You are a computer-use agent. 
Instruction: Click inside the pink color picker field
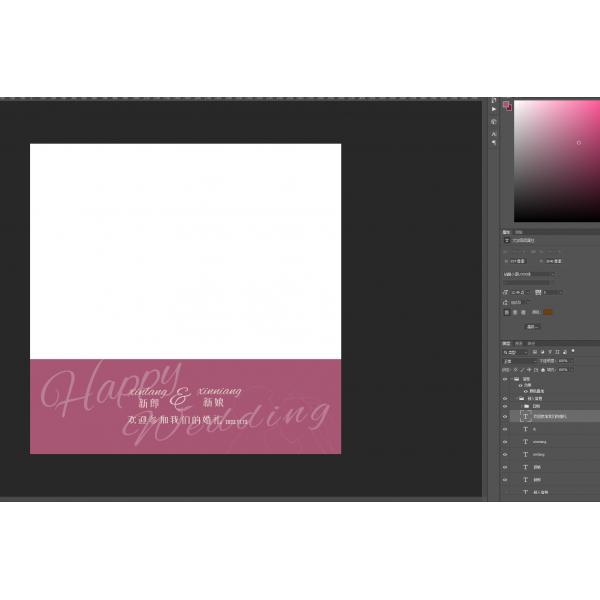[555, 160]
